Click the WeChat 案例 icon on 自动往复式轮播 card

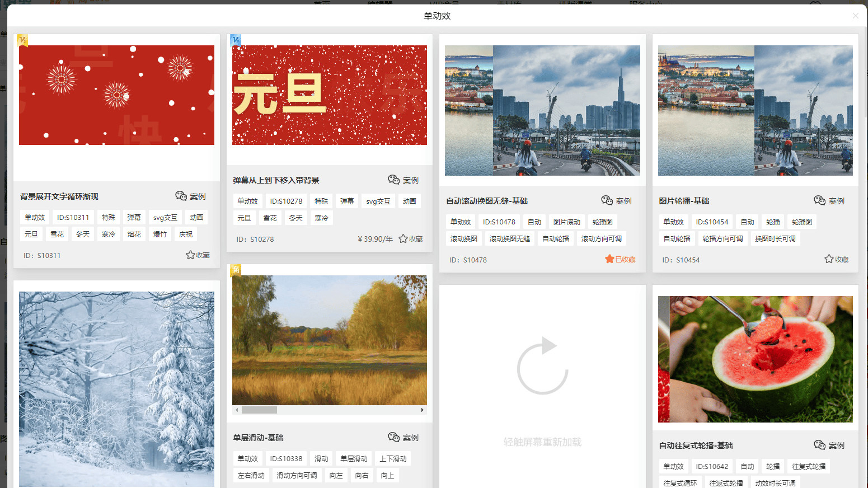820,445
